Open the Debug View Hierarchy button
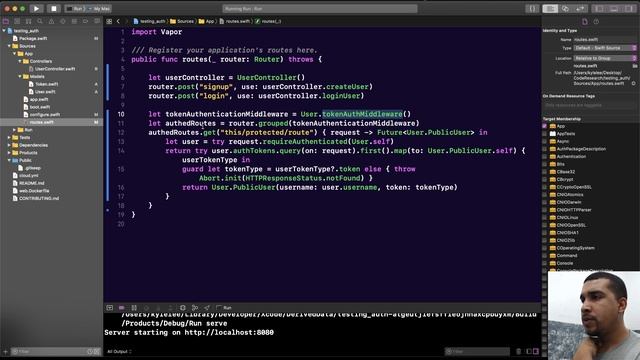 pyautogui.click(x=183, y=308)
